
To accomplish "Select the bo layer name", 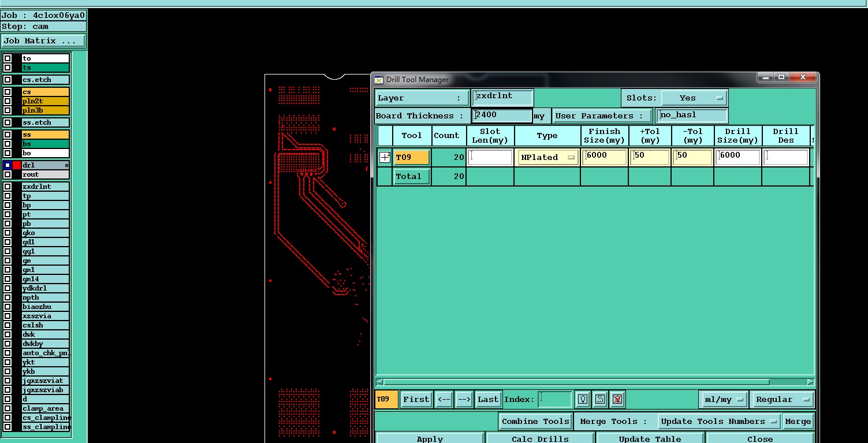I will (46, 153).
